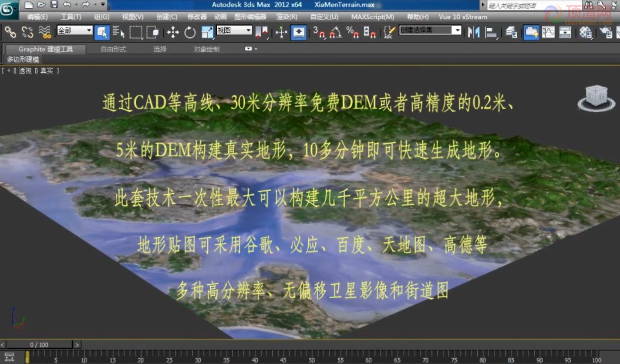Open the Schematic View

coord(565,32)
